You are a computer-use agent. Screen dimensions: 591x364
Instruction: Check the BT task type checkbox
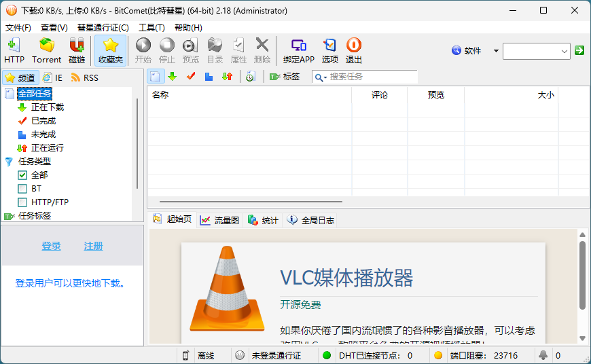[x=22, y=189]
